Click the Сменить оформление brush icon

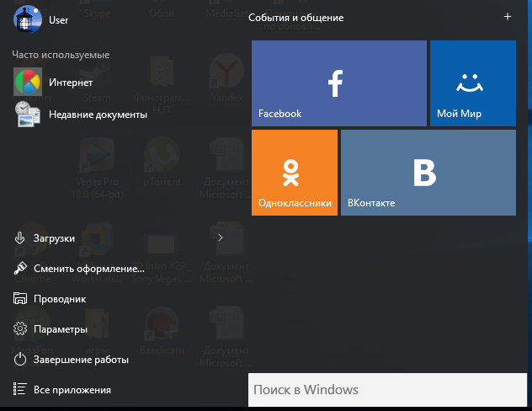click(20, 268)
